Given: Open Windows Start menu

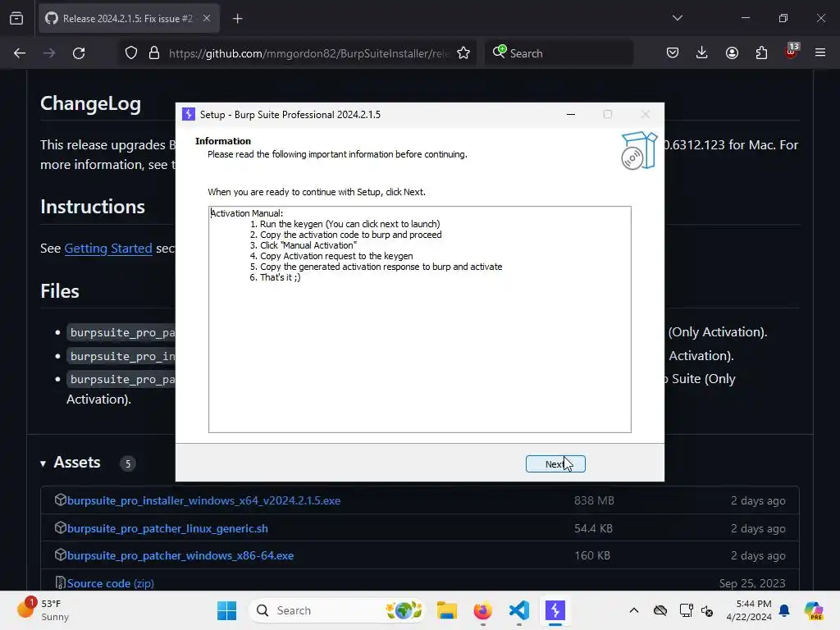Looking at the screenshot, I should click(x=226, y=610).
